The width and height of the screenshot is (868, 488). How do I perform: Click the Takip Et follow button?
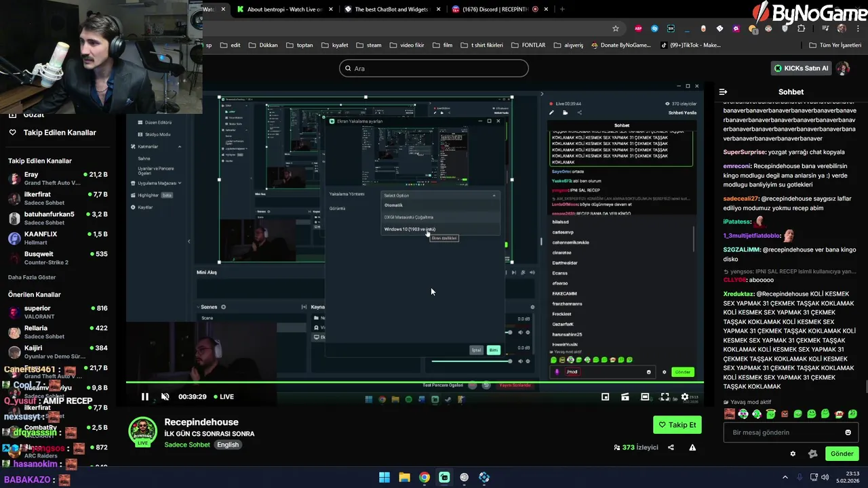[677, 425]
